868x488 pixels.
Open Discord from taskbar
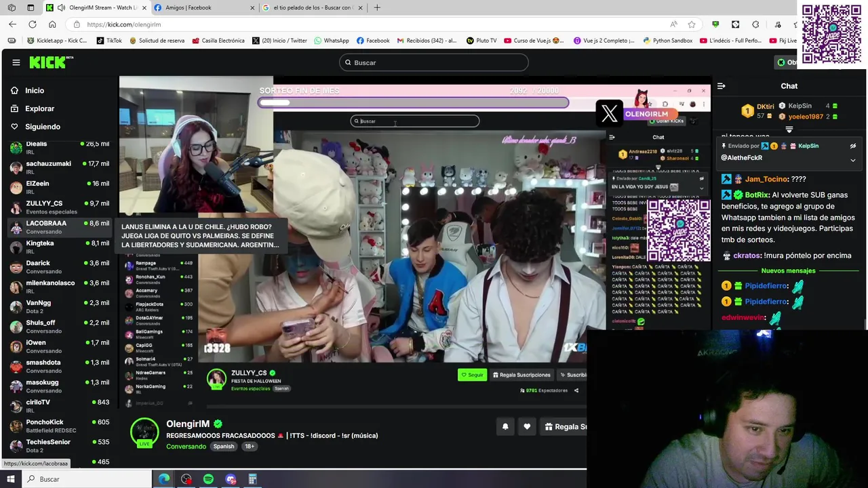[x=231, y=479]
